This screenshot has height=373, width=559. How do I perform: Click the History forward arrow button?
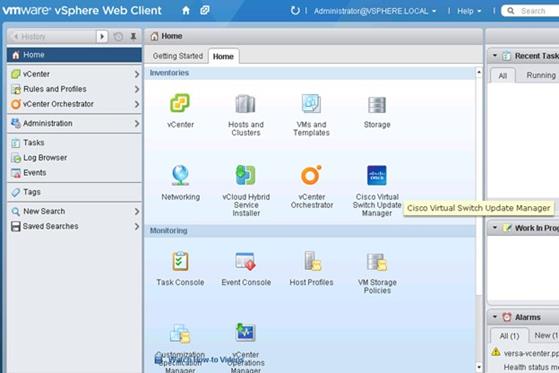click(x=102, y=36)
